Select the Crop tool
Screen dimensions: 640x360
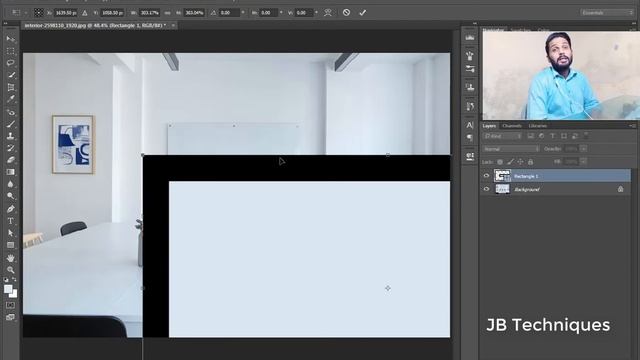pyautogui.click(x=11, y=87)
